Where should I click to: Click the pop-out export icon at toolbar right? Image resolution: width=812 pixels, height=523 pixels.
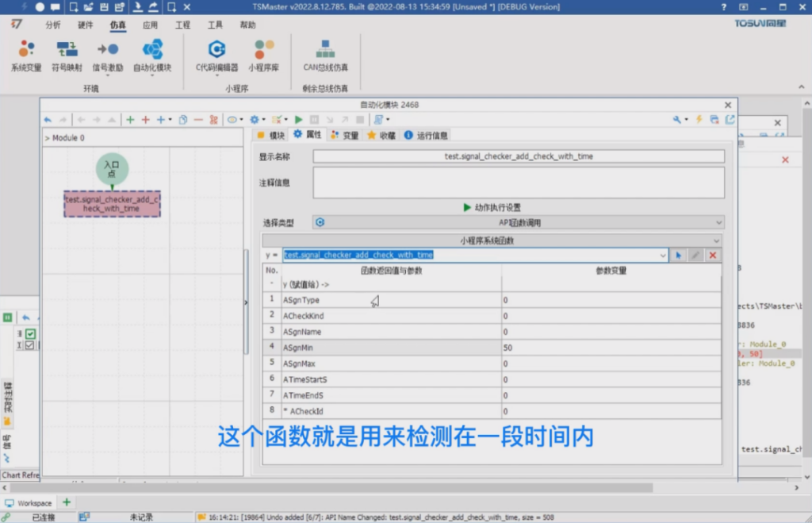click(x=730, y=120)
